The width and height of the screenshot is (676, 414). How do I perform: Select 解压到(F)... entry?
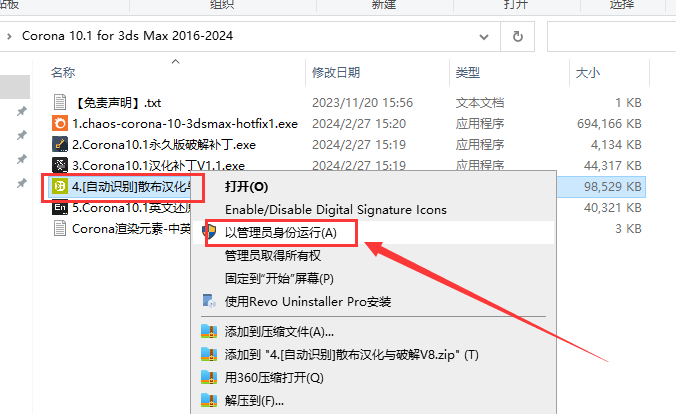click(x=254, y=401)
